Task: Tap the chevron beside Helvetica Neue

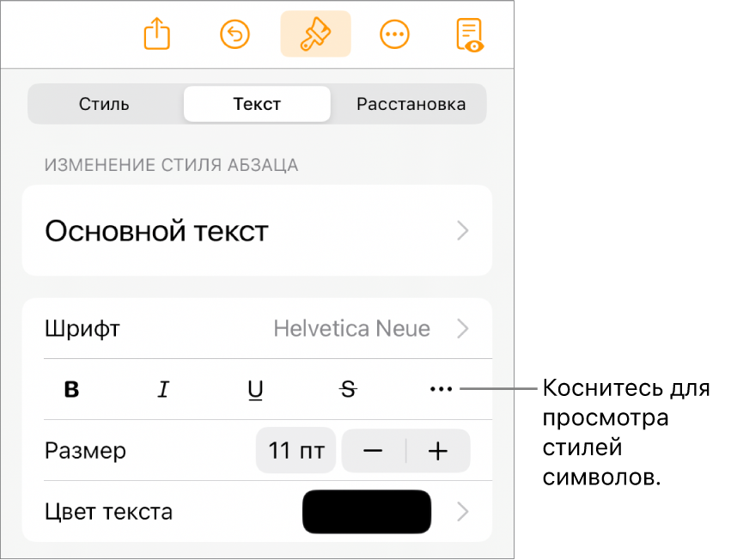Action: [462, 329]
